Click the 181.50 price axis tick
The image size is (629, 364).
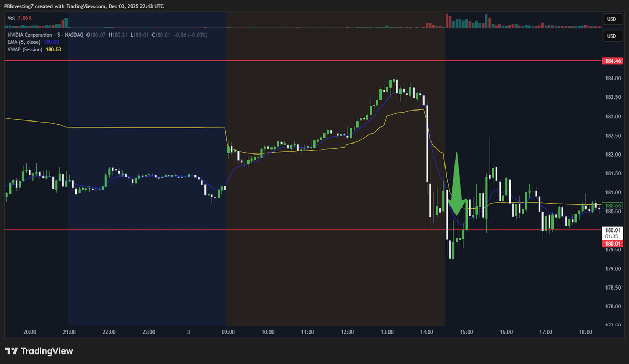(x=613, y=173)
